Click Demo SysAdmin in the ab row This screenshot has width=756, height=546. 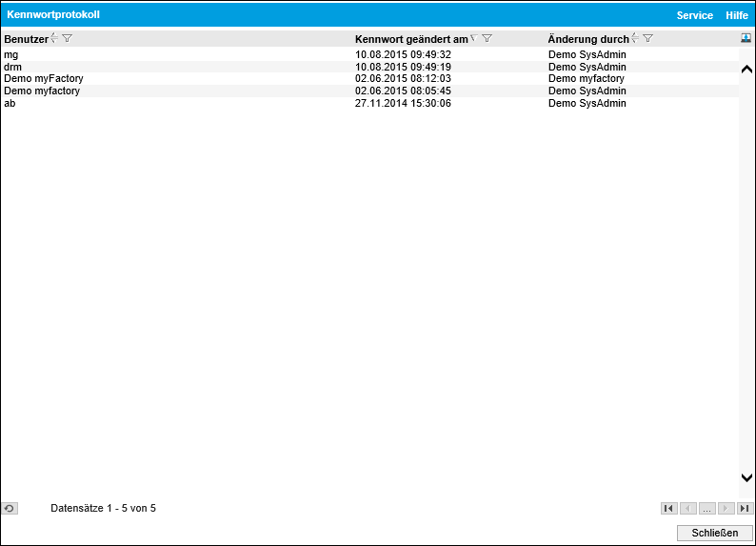click(587, 103)
